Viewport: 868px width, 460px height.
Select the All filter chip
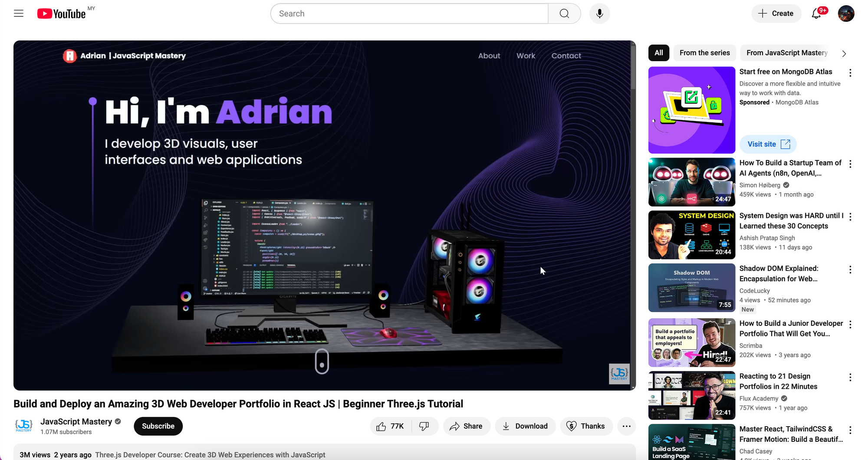coord(658,53)
